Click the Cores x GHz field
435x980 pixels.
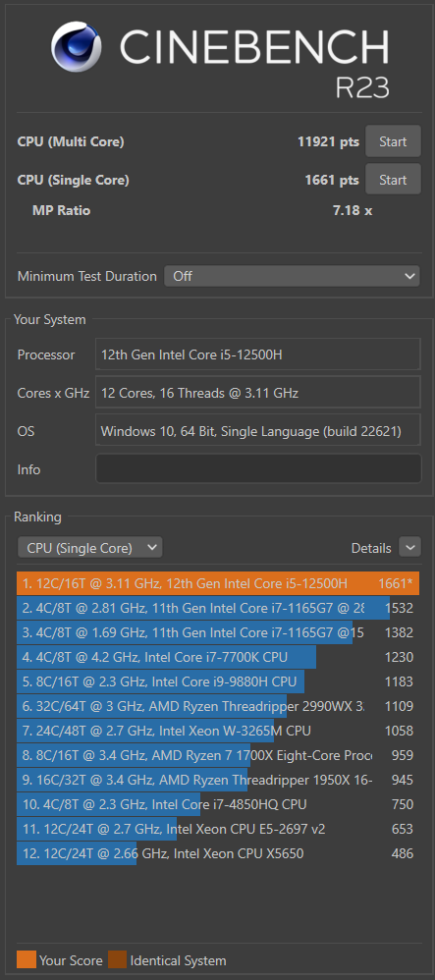(x=258, y=393)
